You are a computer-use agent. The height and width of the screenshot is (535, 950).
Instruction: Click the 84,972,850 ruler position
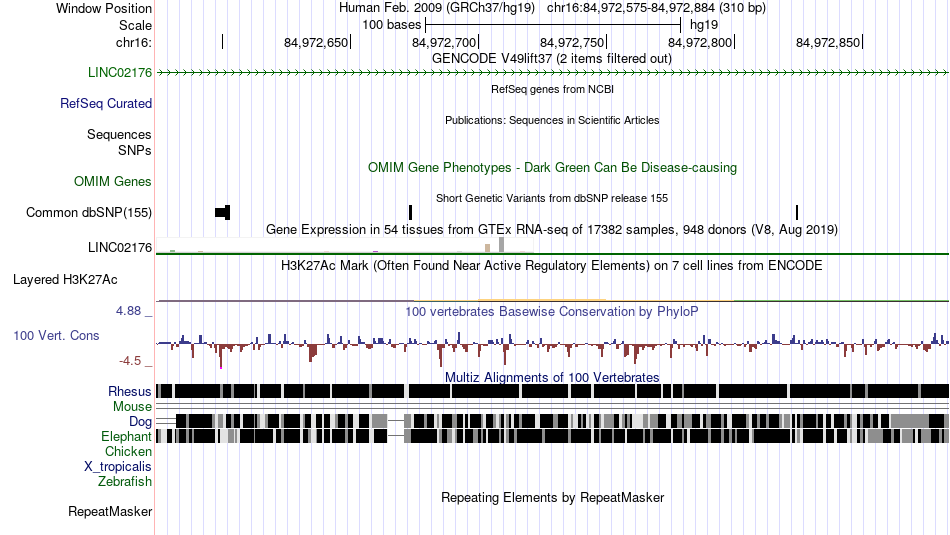tap(828, 42)
